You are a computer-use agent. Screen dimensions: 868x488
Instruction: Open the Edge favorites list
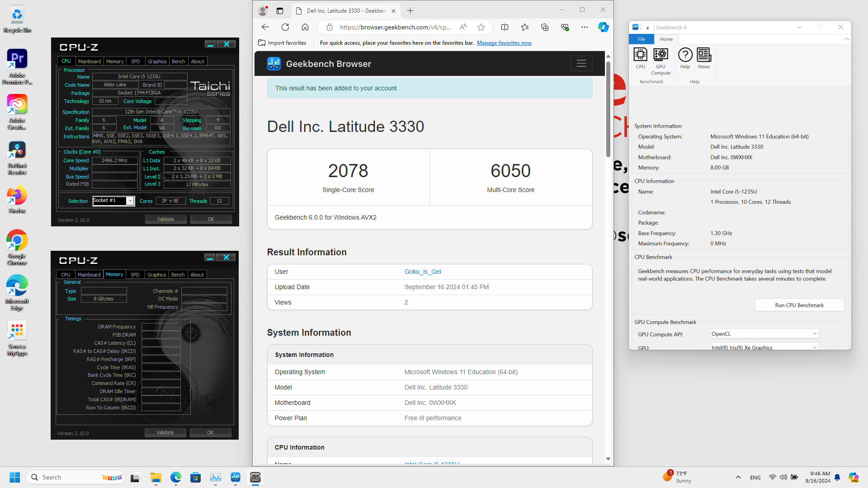(x=525, y=27)
